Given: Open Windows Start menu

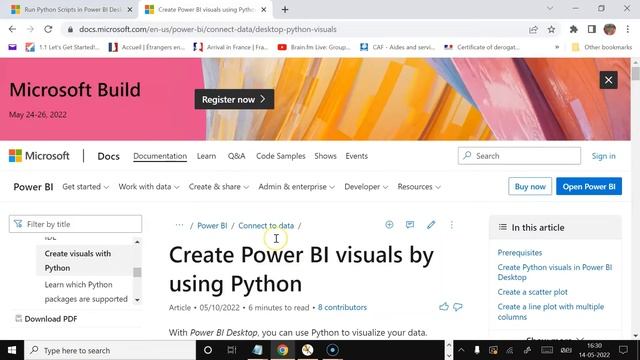Looking at the screenshot, I should coord(12,350).
